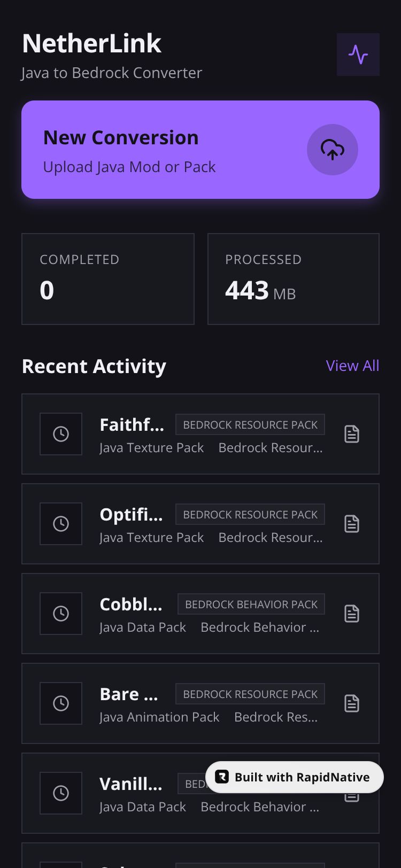
Task: Tap the Bedrock Resource Pack tag on Faithf...
Action: point(250,425)
